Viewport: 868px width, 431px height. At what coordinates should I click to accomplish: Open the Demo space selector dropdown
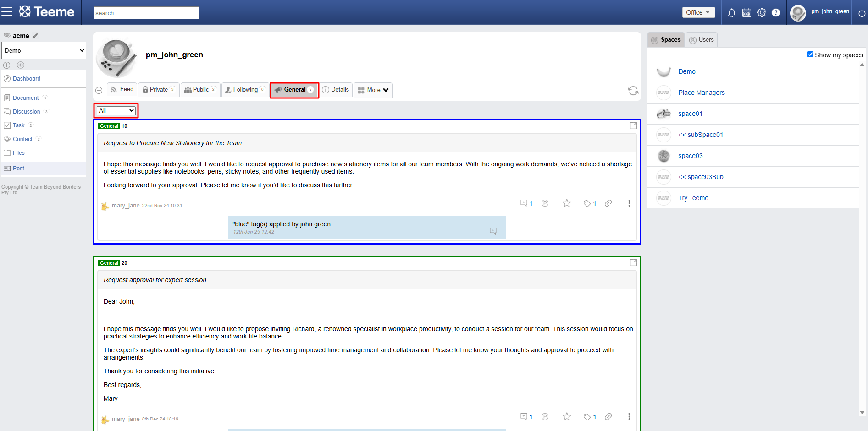[44, 50]
